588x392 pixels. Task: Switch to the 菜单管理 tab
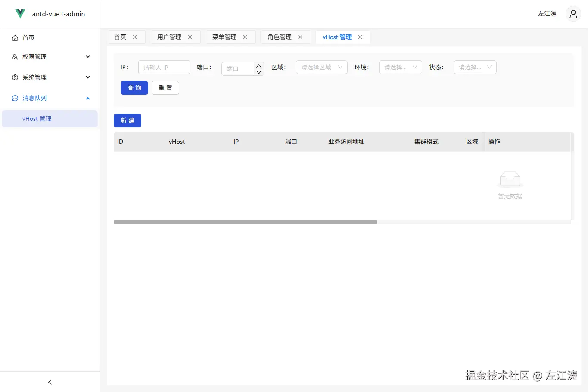[224, 37]
